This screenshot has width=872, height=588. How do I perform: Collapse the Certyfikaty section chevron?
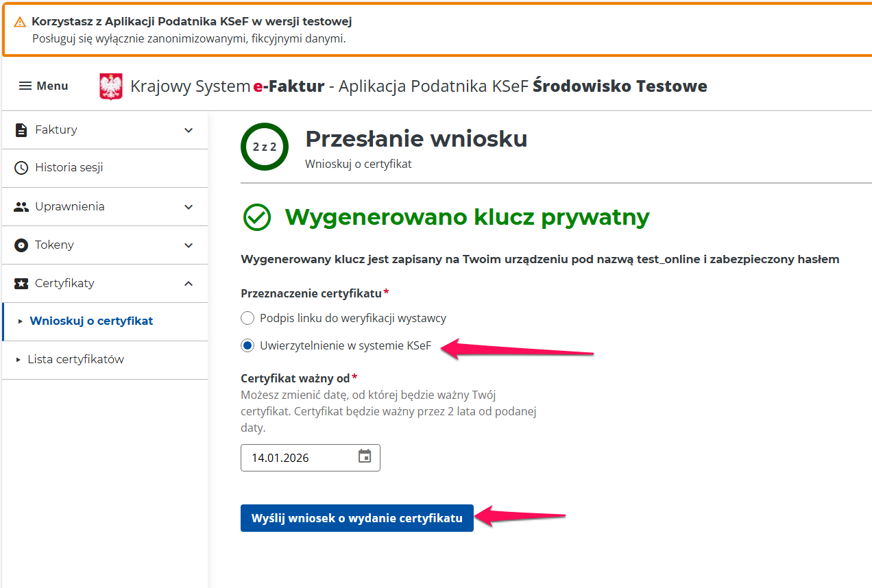[x=189, y=284]
